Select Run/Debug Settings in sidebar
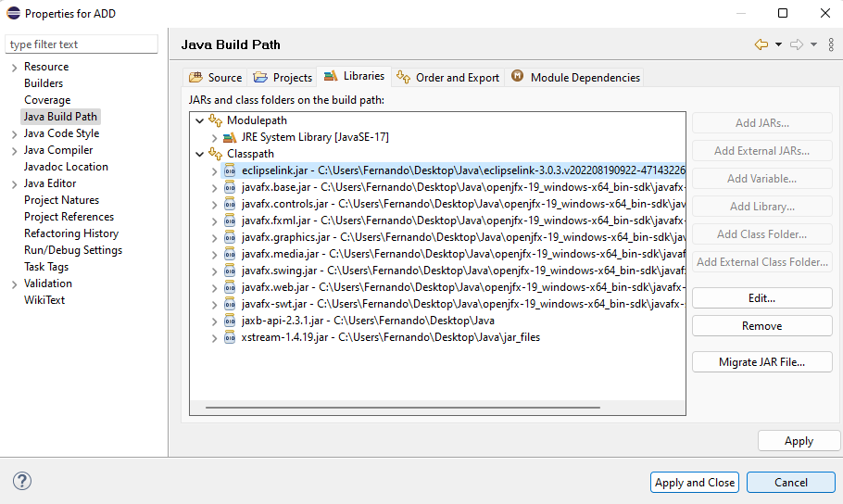843x504 pixels. click(x=73, y=250)
